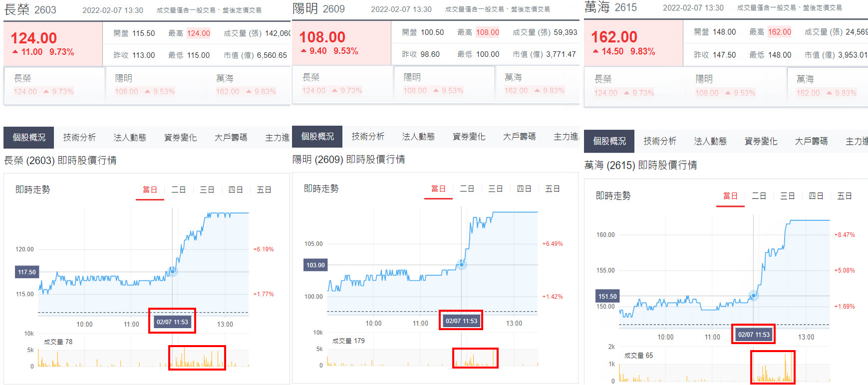The image size is (868, 385).
Task: Open the 長榮 124.00 card in 陽明 2609 panel
Action: pyautogui.click(x=342, y=84)
